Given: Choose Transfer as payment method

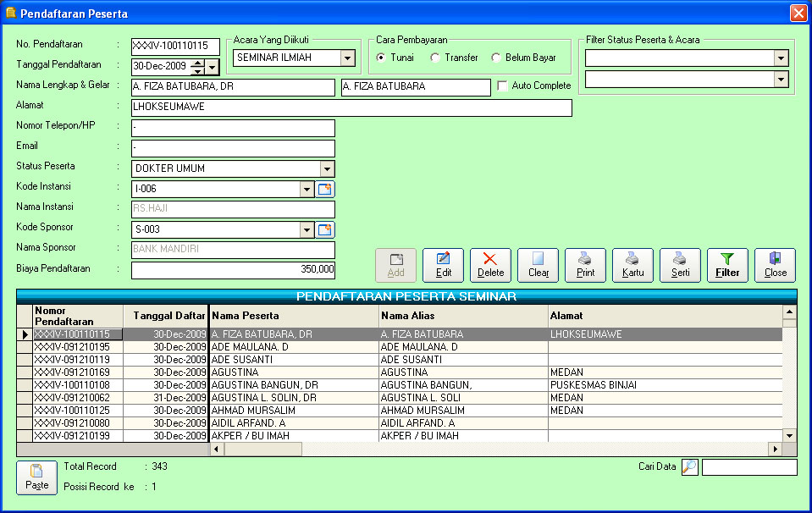Looking at the screenshot, I should [435, 58].
